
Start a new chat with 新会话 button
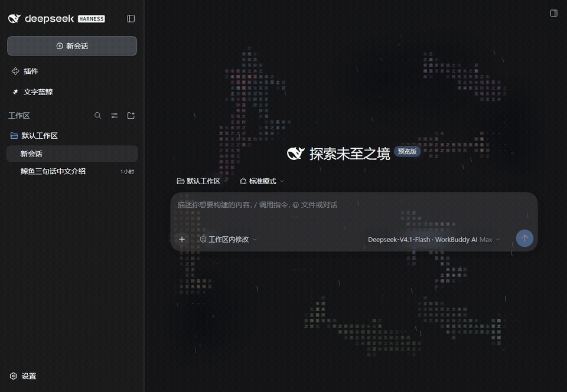click(72, 46)
